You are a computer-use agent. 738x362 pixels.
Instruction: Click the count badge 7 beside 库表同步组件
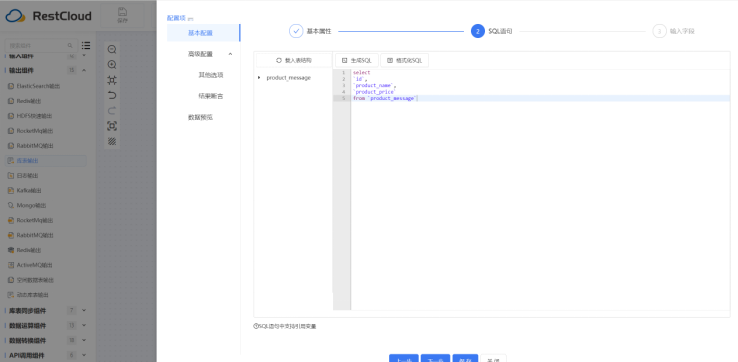point(72,310)
